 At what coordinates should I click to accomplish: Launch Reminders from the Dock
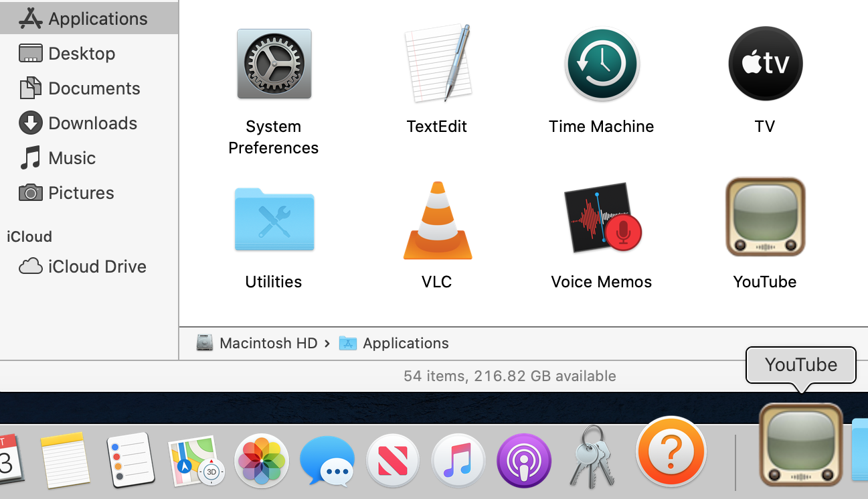pos(131,459)
